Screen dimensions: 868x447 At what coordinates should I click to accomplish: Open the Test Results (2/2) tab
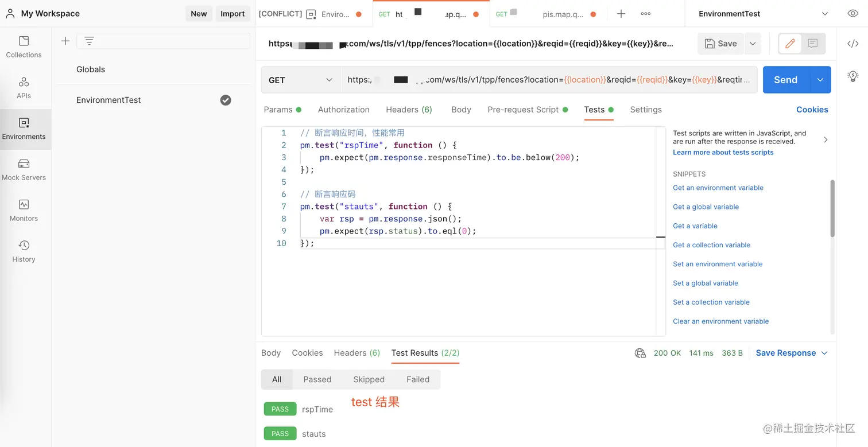pyautogui.click(x=425, y=353)
